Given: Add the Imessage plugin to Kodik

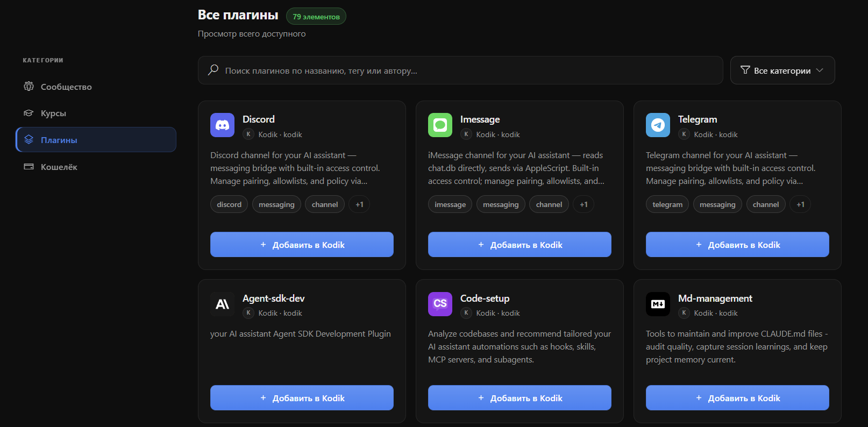Looking at the screenshot, I should (x=520, y=245).
